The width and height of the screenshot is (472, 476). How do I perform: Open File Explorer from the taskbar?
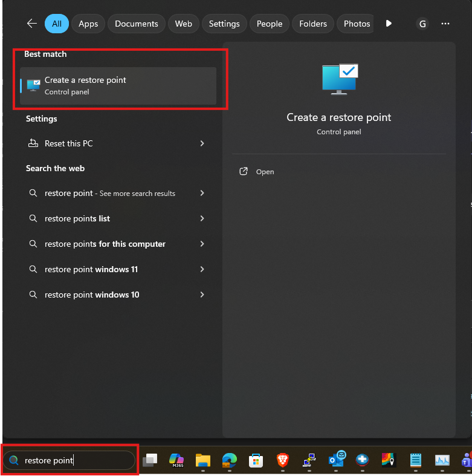pos(203,460)
